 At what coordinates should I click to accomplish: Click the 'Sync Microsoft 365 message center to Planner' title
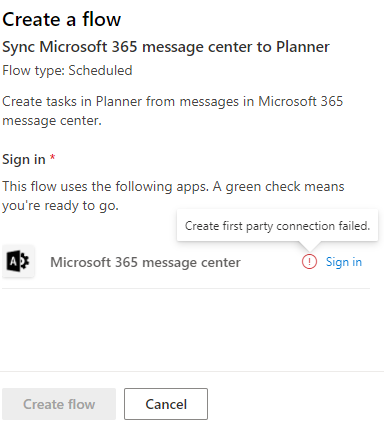coord(166,47)
